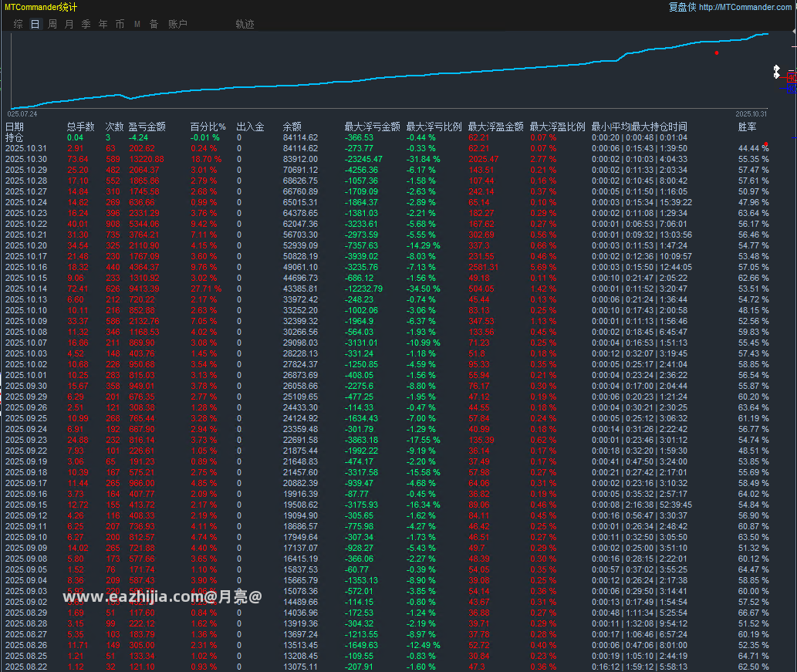
Task: Open the 备 tab
Action: click(154, 24)
